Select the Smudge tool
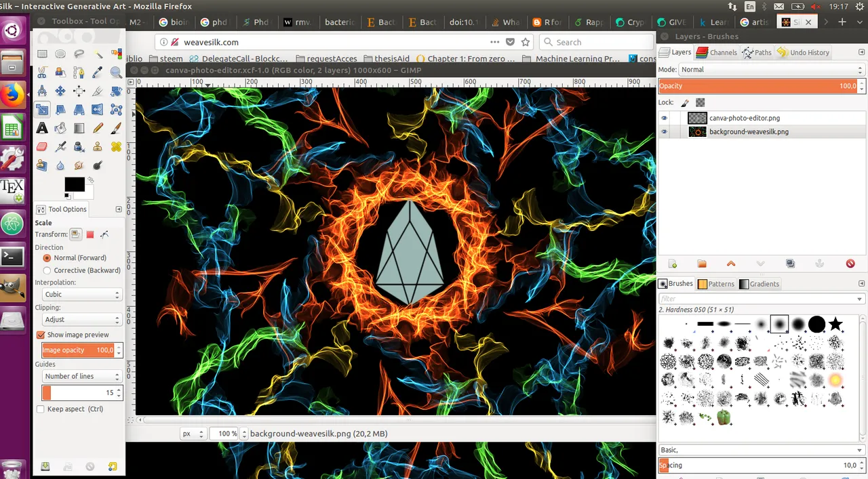This screenshot has width=868, height=479. (x=79, y=165)
